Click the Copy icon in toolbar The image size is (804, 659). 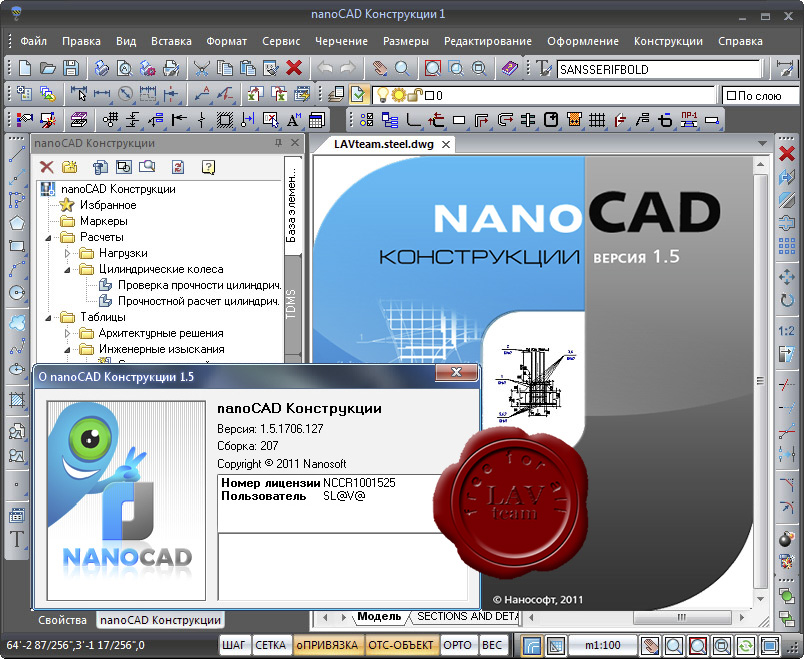click(x=225, y=68)
